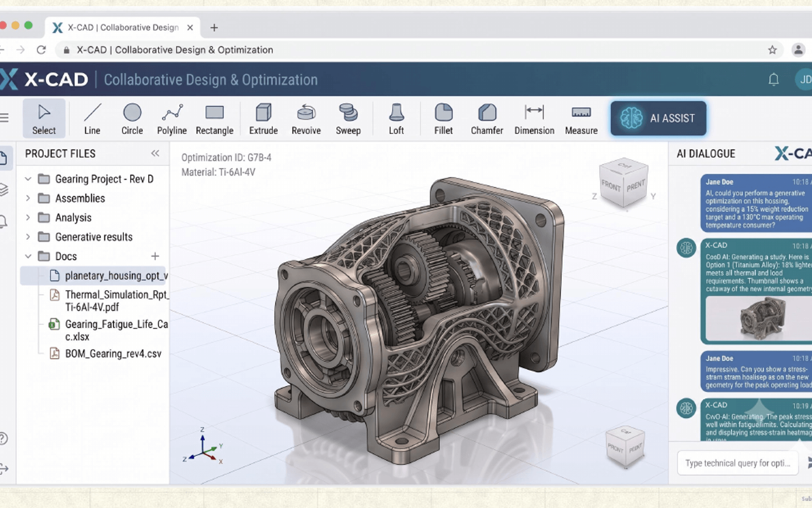Screen dimensions: 812x508
Task: Select the Chamfer tool
Action: click(x=487, y=118)
